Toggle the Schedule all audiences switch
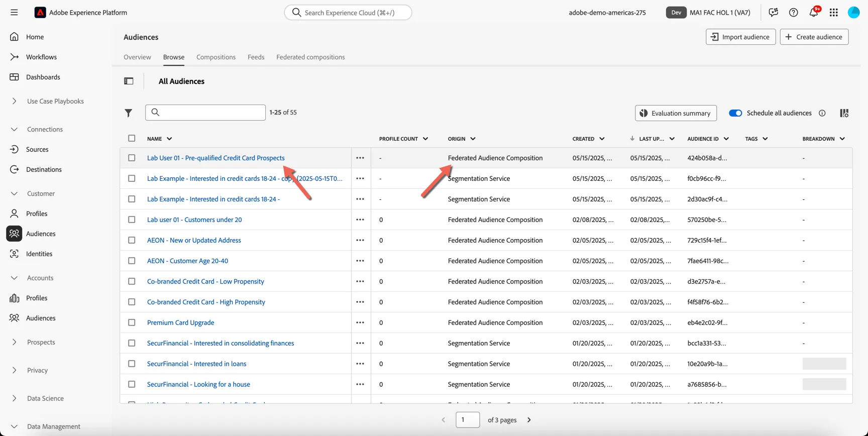The height and width of the screenshot is (436, 868). (x=735, y=113)
